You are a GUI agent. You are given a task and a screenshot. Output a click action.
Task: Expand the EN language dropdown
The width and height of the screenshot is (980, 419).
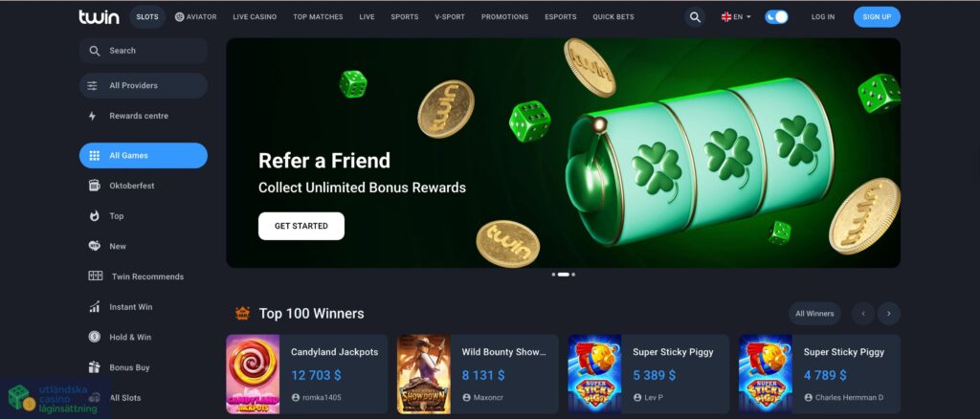pyautogui.click(x=736, y=17)
